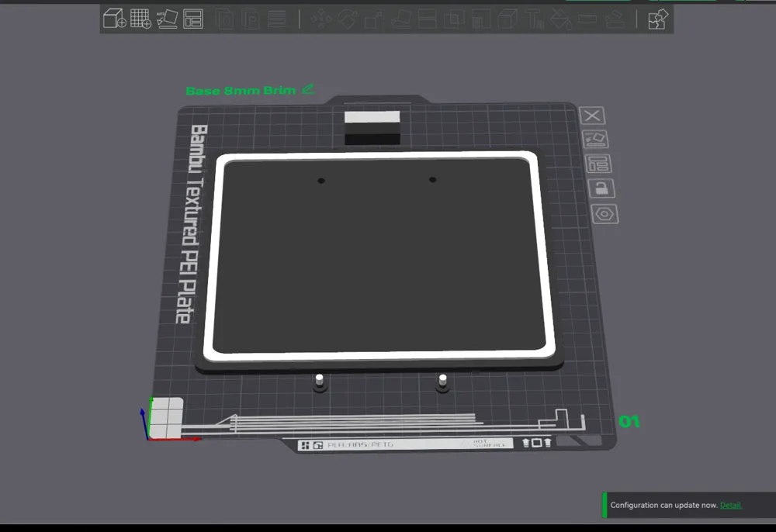Arrange all objects using top toolbar icon

click(x=193, y=19)
